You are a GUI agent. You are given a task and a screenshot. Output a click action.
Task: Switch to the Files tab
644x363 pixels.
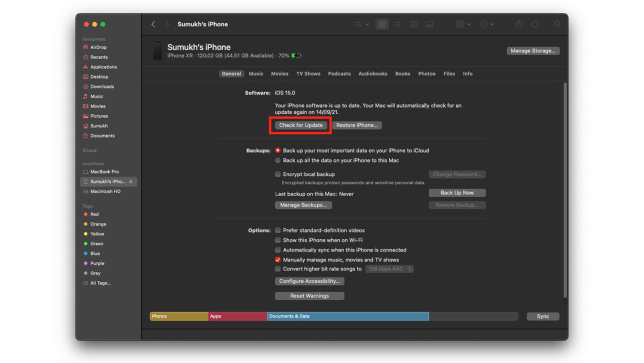449,74
